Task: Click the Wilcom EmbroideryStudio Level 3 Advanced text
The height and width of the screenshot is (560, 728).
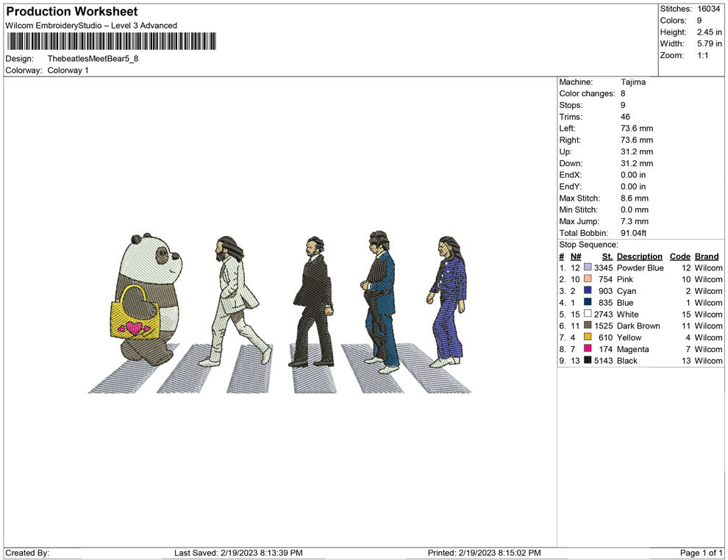Action: point(91,26)
